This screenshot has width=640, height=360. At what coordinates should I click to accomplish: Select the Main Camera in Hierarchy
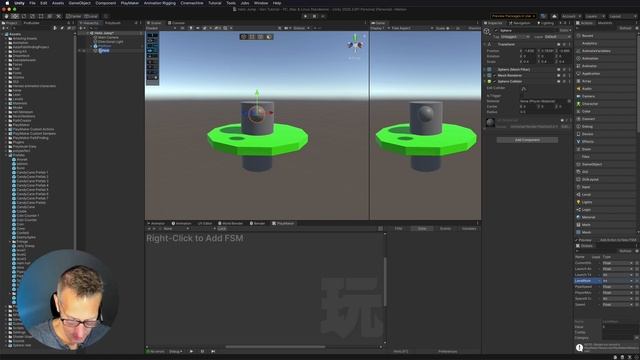coord(109,38)
